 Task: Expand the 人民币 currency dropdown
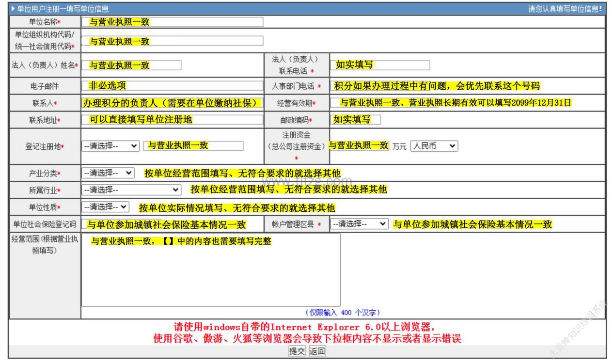pyautogui.click(x=434, y=146)
